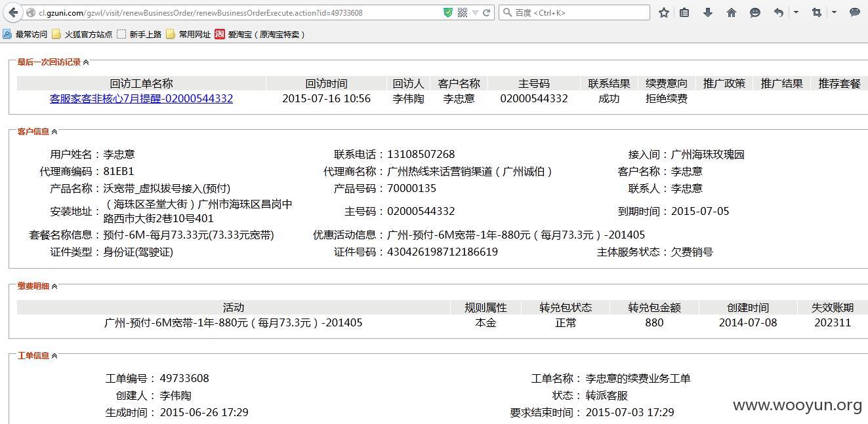This screenshot has width=868, height=424.
Task: Click the URL address bar text
Action: [200, 12]
